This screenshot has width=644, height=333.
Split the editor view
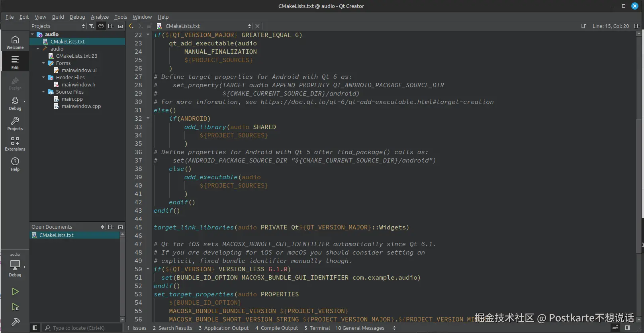(637, 26)
